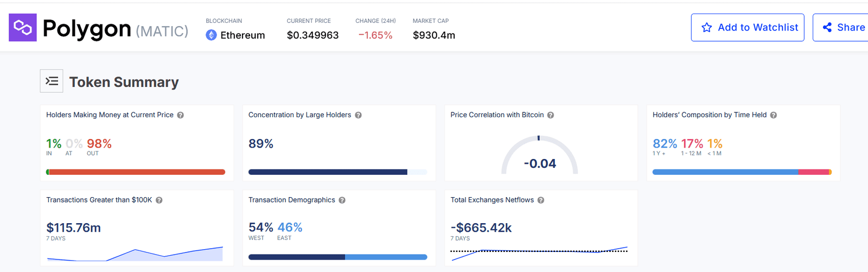Viewport: 868px width, 272px height.
Task: Select the Bitcoin correlation gauge
Action: pyautogui.click(x=539, y=156)
